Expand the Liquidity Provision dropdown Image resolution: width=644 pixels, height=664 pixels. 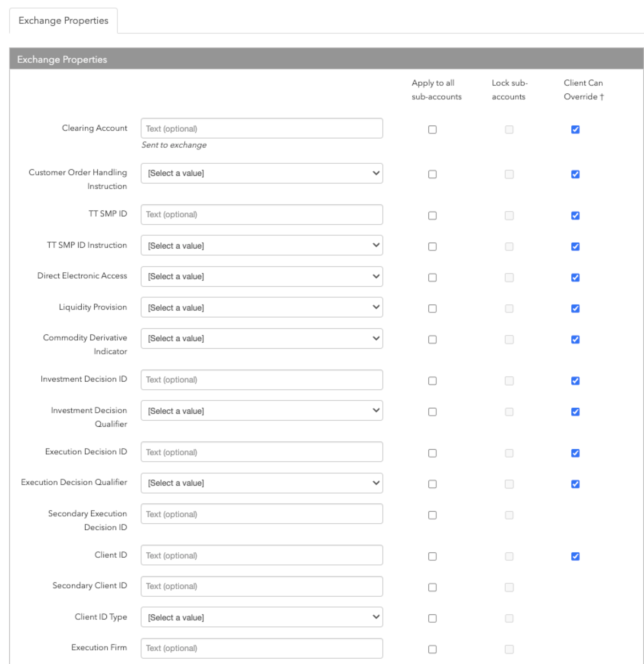(262, 308)
